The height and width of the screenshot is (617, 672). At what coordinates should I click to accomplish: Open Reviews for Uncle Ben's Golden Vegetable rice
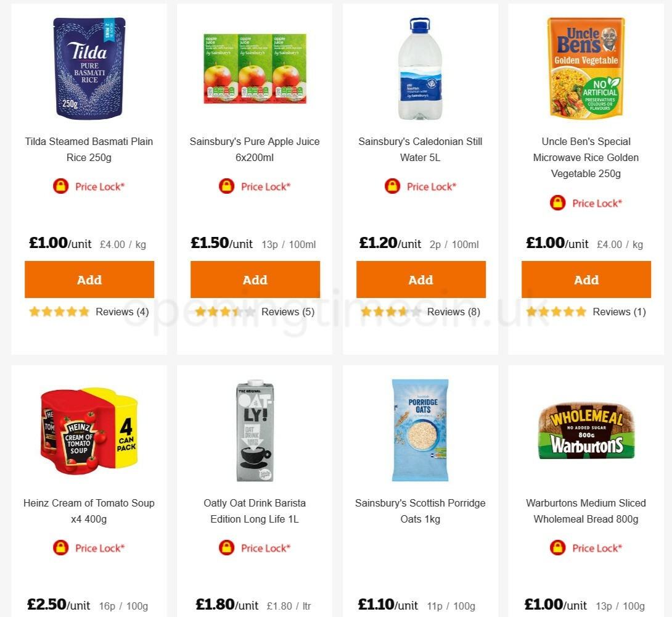pyautogui.click(x=619, y=312)
